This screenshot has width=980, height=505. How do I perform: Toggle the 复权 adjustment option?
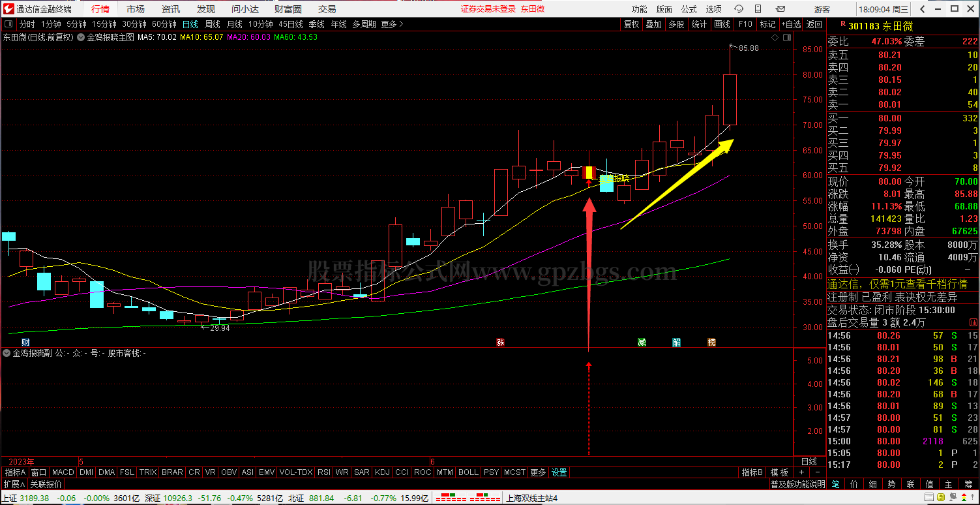point(631,24)
